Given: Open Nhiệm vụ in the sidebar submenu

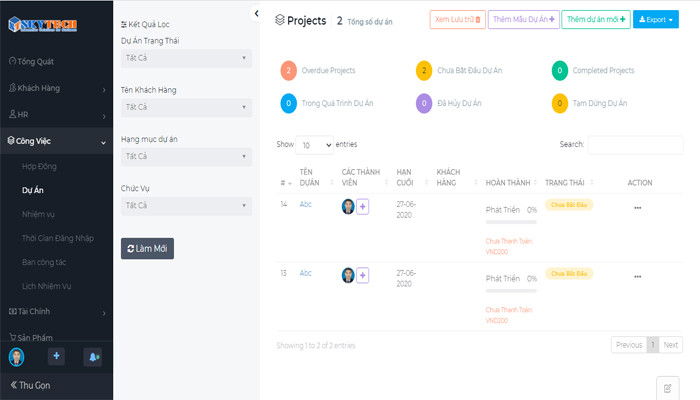Looking at the screenshot, I should (x=38, y=214).
